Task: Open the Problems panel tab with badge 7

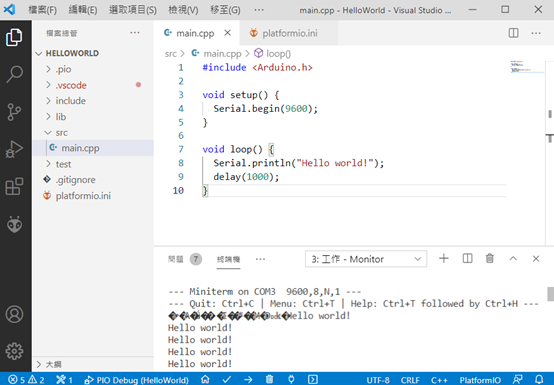Action: [x=184, y=259]
